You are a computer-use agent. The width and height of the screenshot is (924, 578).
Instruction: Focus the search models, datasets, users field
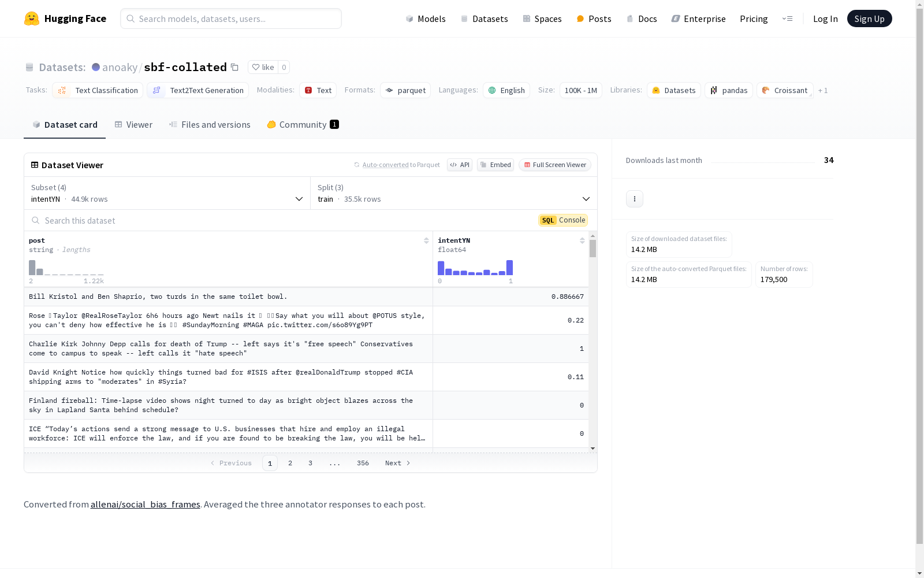[231, 18]
